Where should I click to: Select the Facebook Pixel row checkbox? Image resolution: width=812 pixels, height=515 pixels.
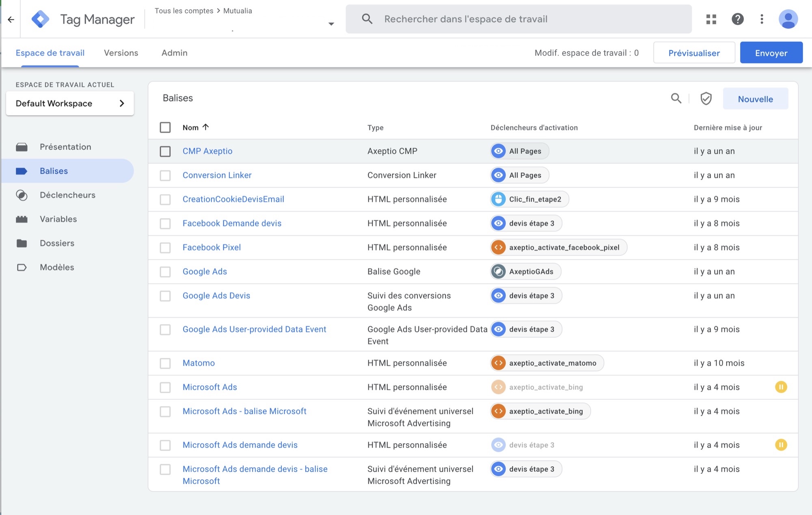(165, 247)
